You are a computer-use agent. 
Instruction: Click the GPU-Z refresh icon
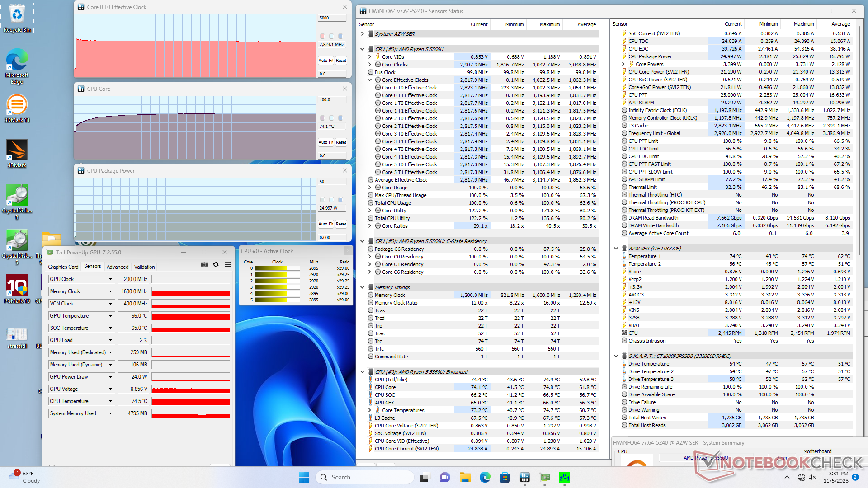216,265
